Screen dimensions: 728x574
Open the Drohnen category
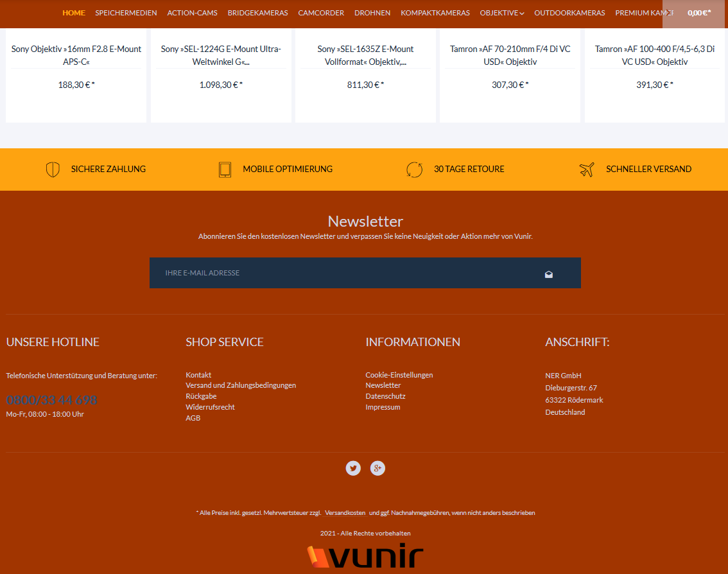(372, 13)
